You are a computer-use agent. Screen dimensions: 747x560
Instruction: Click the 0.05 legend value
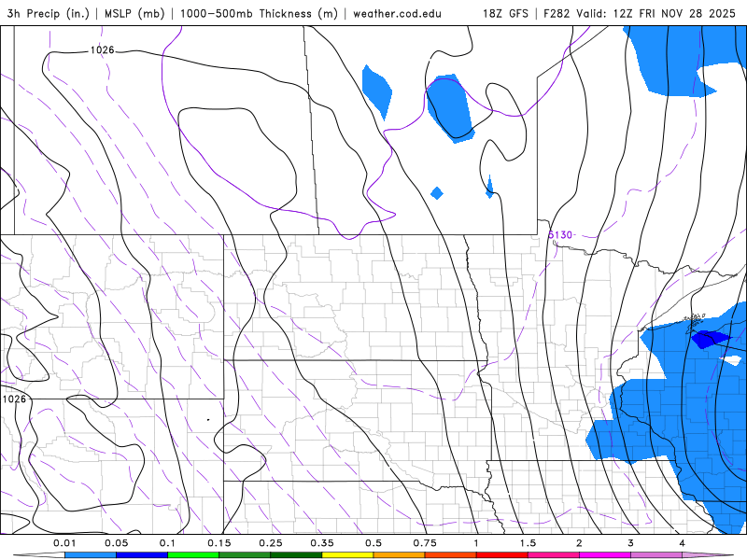[x=116, y=543]
